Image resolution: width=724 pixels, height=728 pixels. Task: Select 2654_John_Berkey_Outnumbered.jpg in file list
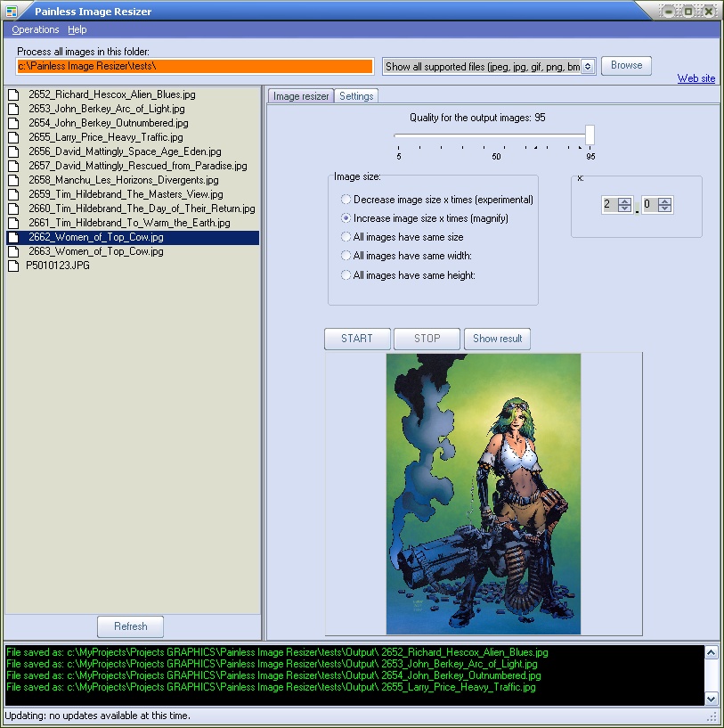(109, 123)
